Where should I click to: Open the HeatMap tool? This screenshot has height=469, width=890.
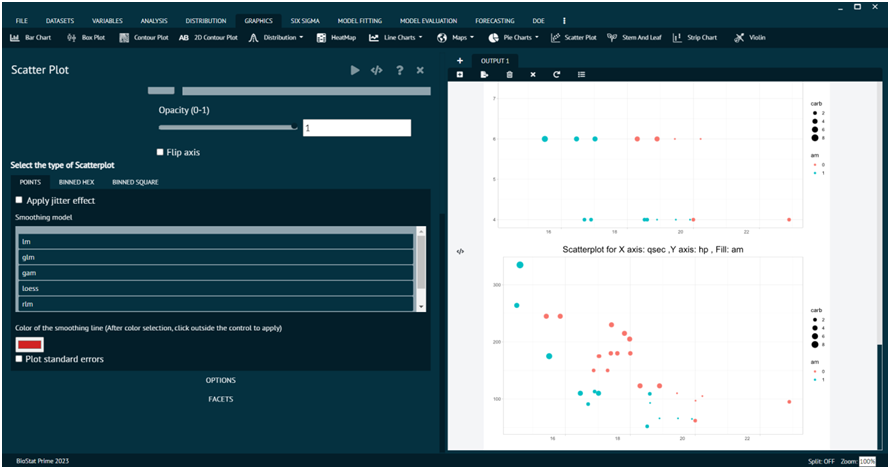(x=336, y=37)
